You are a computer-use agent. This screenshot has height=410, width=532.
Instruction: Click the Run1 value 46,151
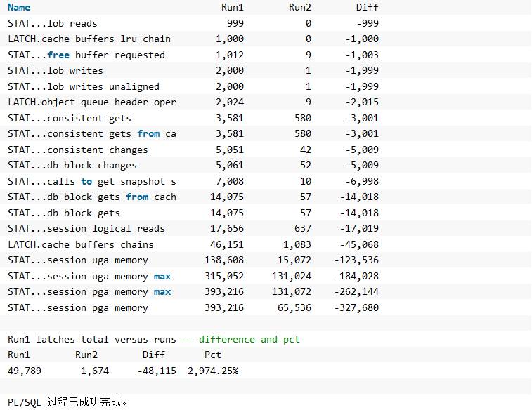[226, 244]
